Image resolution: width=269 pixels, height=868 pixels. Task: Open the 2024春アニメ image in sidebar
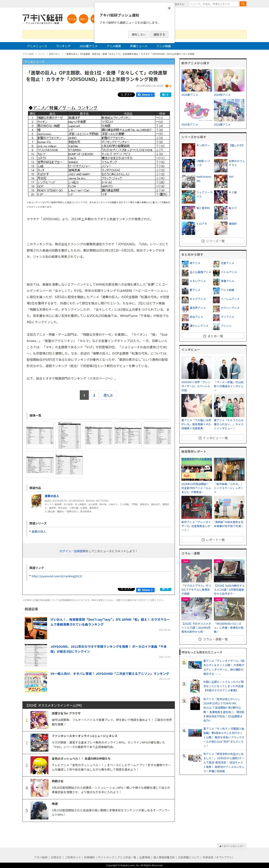tap(229, 110)
